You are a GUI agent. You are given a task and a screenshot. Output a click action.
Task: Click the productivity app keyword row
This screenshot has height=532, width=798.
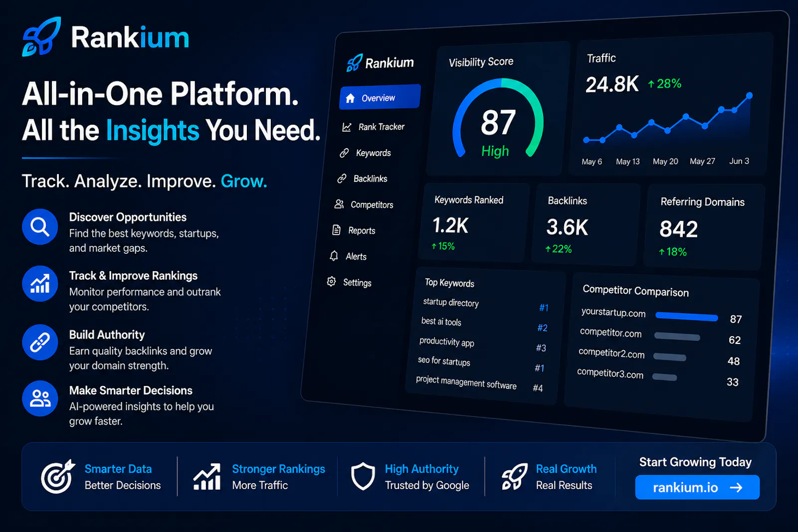click(483, 344)
